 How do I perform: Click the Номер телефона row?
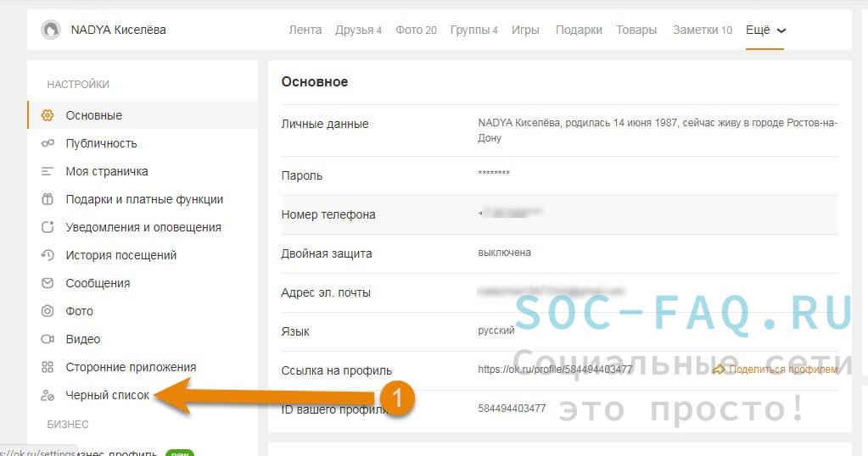click(x=560, y=214)
